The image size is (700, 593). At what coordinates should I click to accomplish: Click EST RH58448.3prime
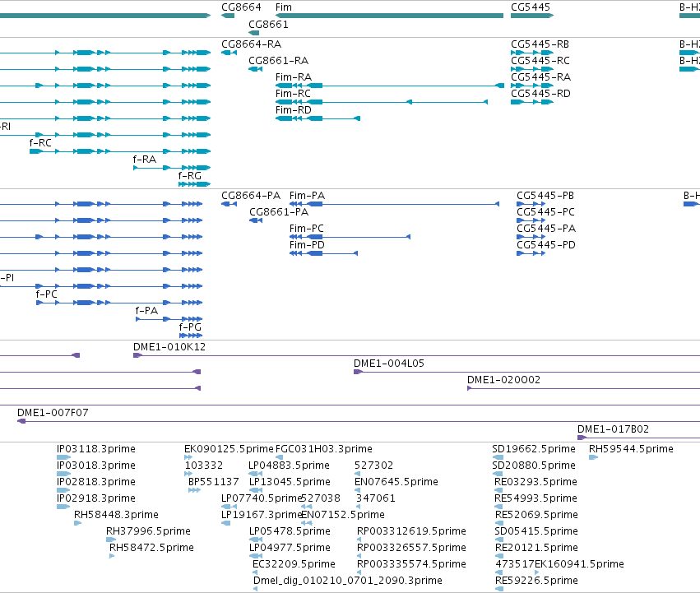116,515
